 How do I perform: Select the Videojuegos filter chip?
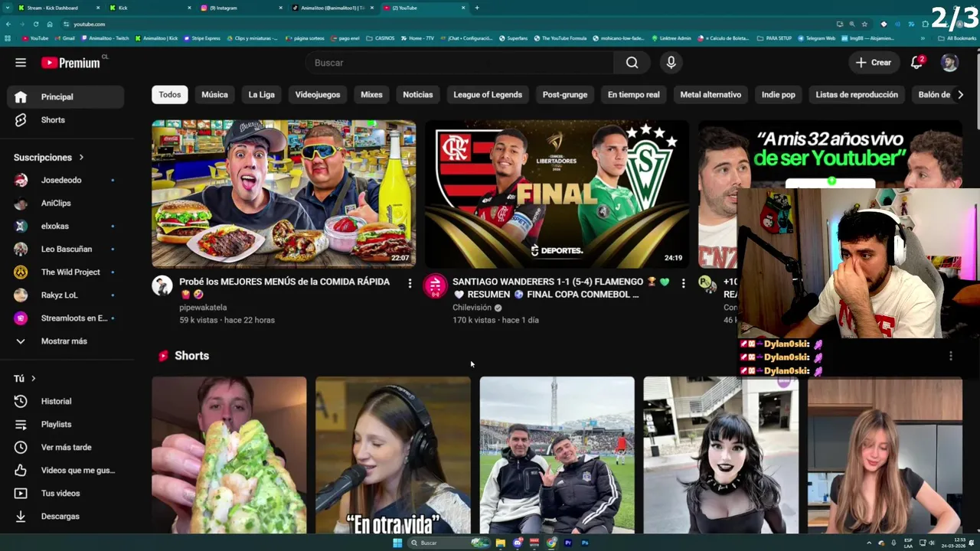(318, 95)
